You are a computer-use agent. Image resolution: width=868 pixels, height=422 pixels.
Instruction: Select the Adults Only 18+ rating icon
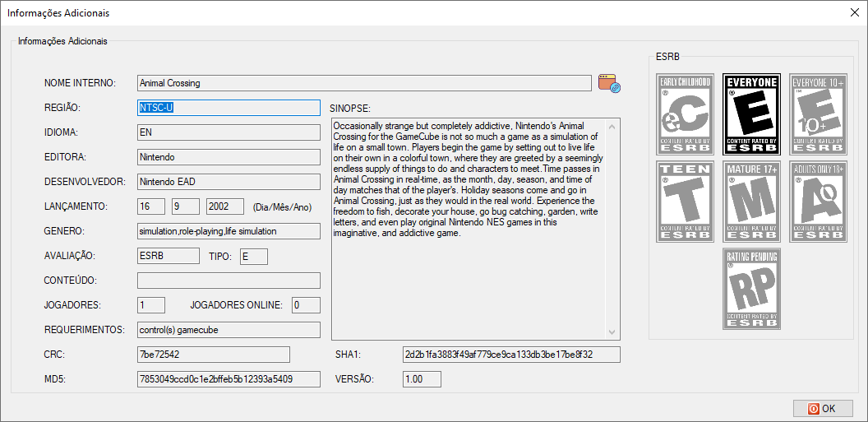818,202
